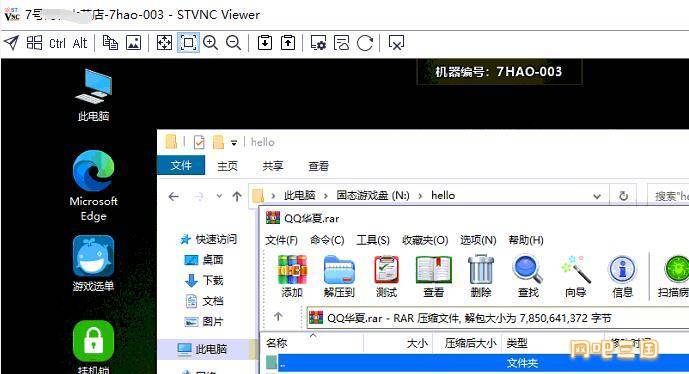Click the fullscreen arrows icon in VNC toolbar

pyautogui.click(x=164, y=43)
